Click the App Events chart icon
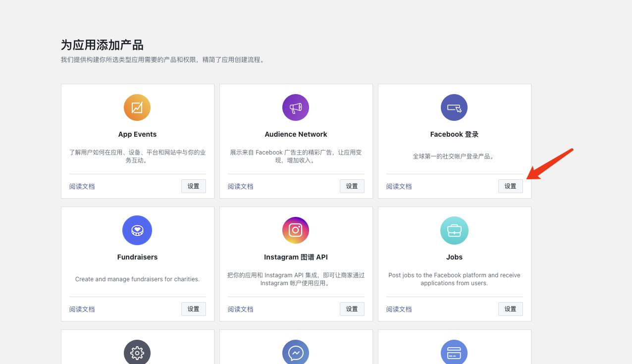The height and width of the screenshot is (364, 632). 137,107
